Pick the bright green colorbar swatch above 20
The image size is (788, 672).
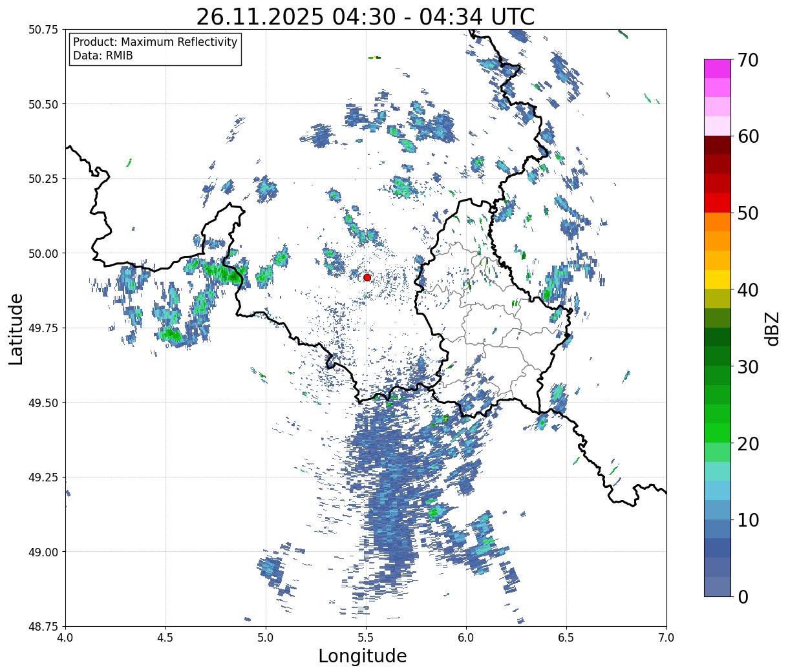pyautogui.click(x=718, y=433)
